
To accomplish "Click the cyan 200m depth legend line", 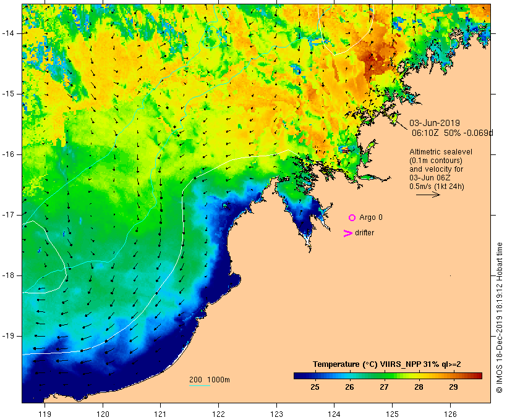I will pos(200,385).
